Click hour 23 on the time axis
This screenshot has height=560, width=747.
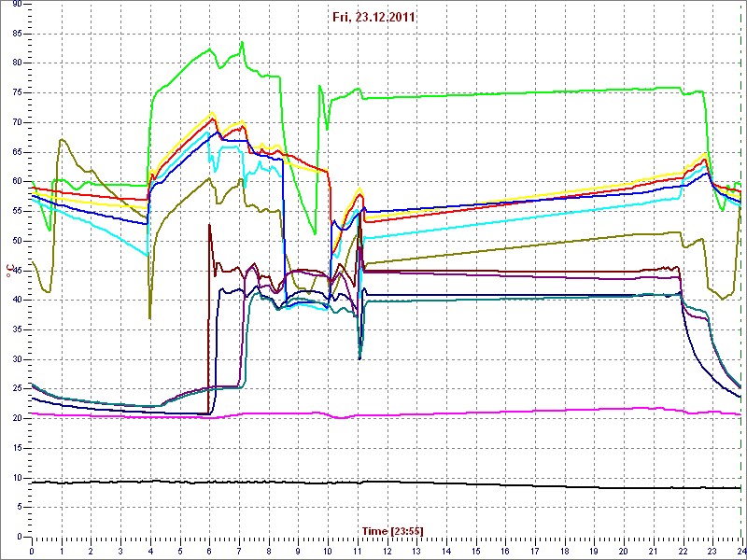coord(713,550)
